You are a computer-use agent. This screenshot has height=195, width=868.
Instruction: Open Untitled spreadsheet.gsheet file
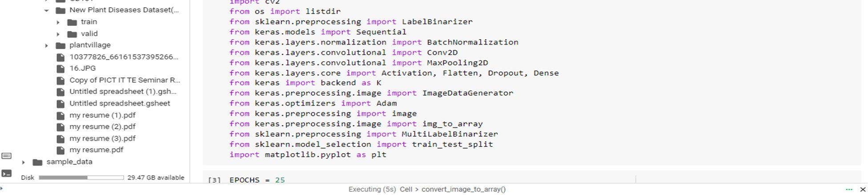(x=120, y=103)
